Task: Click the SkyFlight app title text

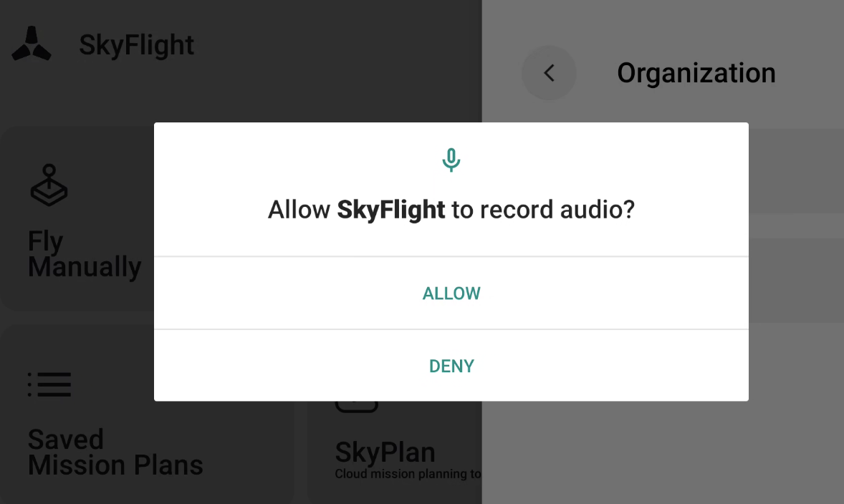Action: (136, 44)
